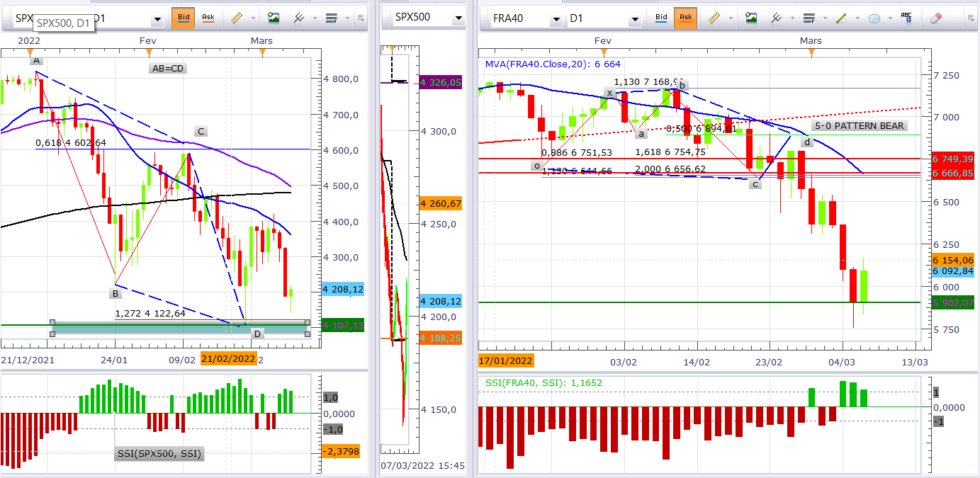Click the 5-0 PATTERN BEAR label
Screen dimensions: 980x478
point(860,126)
